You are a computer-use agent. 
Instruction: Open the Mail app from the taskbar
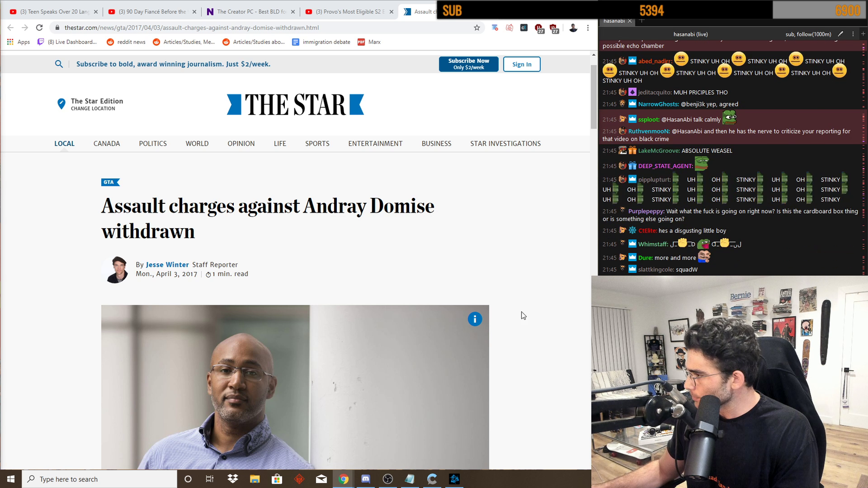321,479
